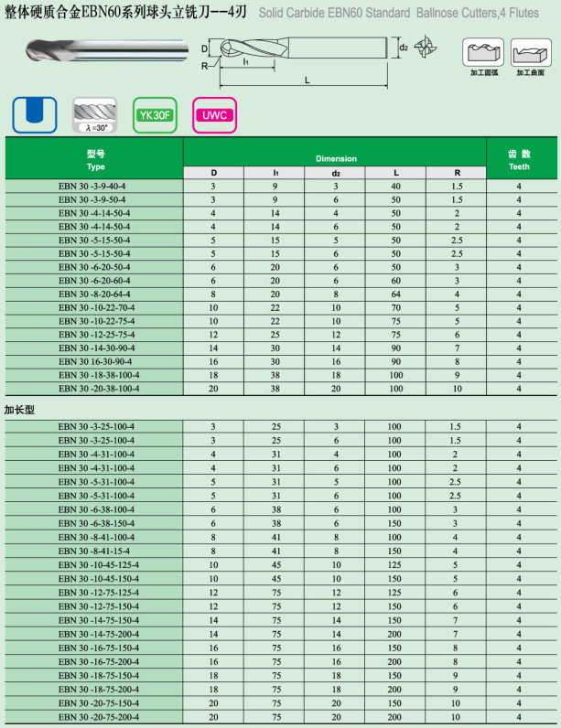
Task: Click L value 200 in row -20-75-200-4
Action: point(394,717)
